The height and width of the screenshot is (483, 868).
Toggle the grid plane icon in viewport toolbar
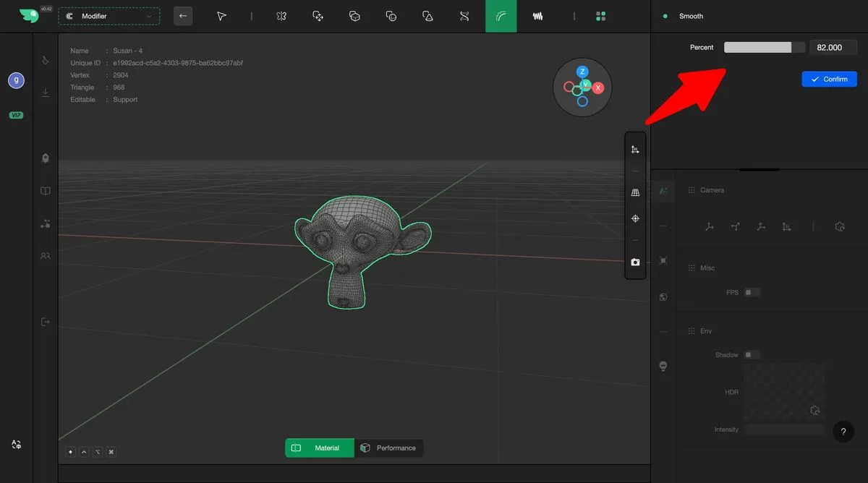[x=635, y=193]
